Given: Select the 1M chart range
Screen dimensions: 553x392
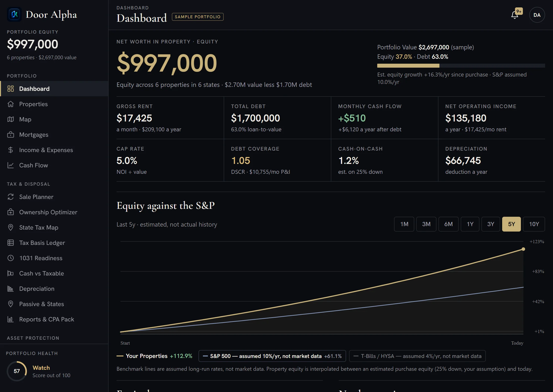Looking at the screenshot, I should coord(404,224).
